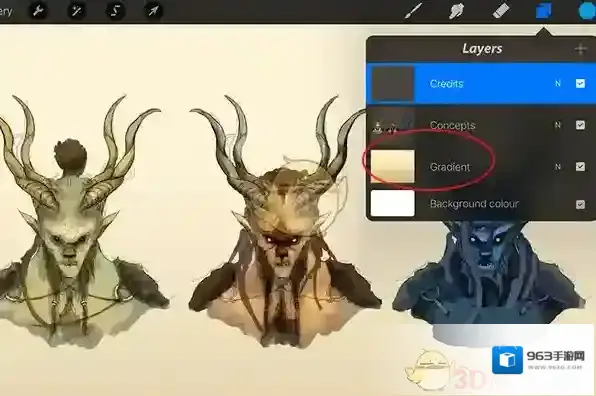Open blend mode N for Gradient layer
The width and height of the screenshot is (596, 396).
[558, 166]
